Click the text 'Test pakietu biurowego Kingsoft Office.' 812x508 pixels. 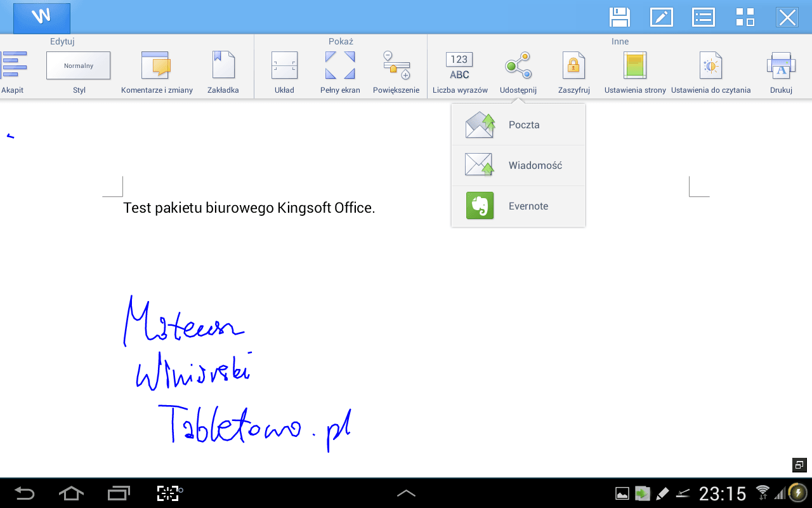249,208
